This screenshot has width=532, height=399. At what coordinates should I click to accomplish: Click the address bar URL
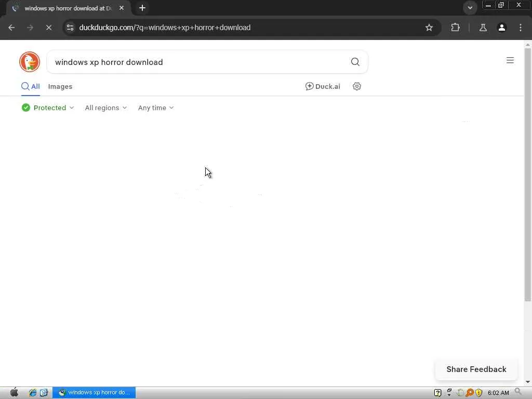pos(165,28)
